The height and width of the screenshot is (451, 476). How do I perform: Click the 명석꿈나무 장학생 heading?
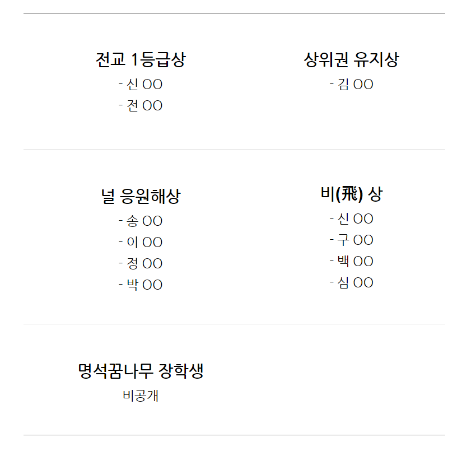click(x=141, y=371)
